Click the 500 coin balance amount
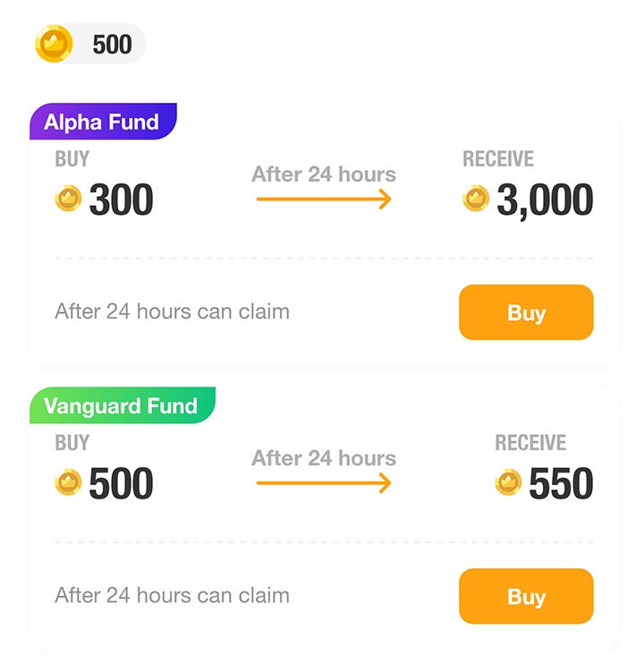 tap(112, 44)
